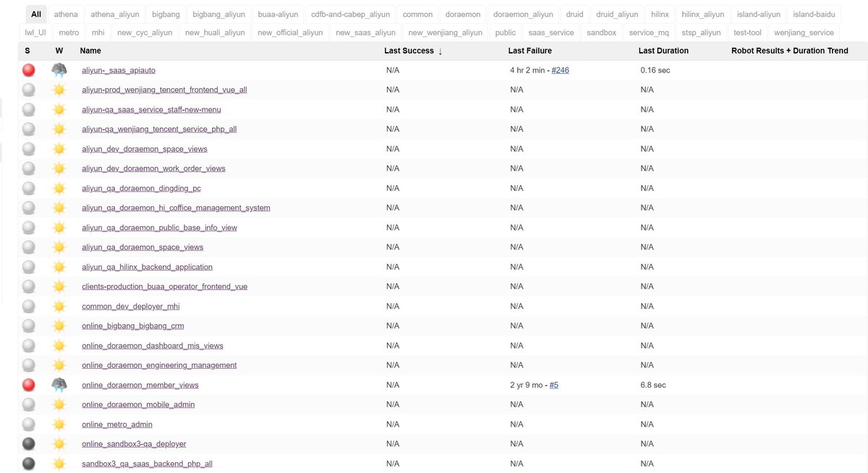Viewport: 868px width, 473px height.
Task: Click dark disabled ball for online_sandbox3-qa_deployer
Action: click(29, 443)
